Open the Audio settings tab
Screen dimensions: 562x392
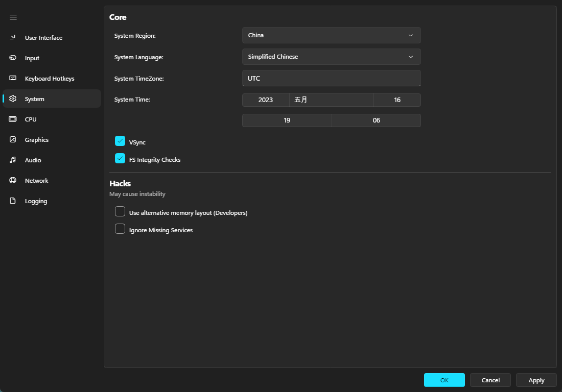coord(52,160)
